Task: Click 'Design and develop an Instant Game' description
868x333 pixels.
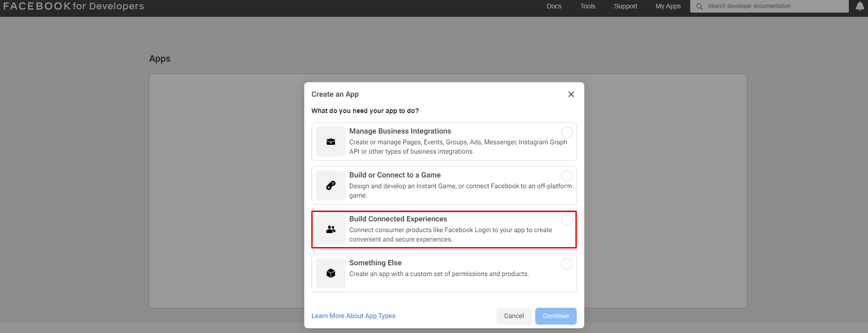Action: tap(460, 191)
